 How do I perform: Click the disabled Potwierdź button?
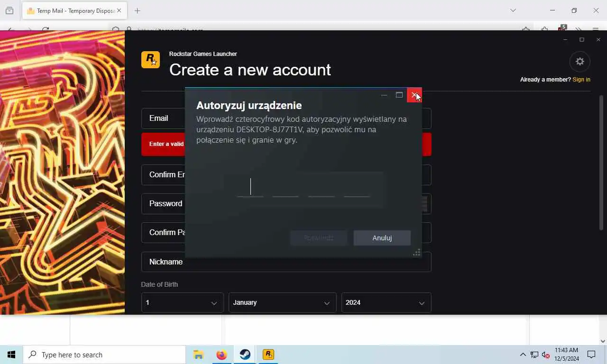(318, 238)
